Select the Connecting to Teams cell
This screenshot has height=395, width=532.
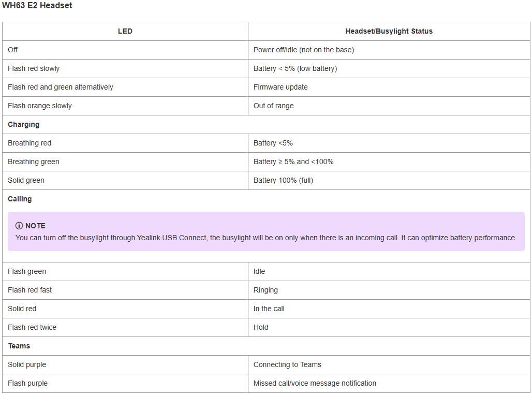coord(287,364)
